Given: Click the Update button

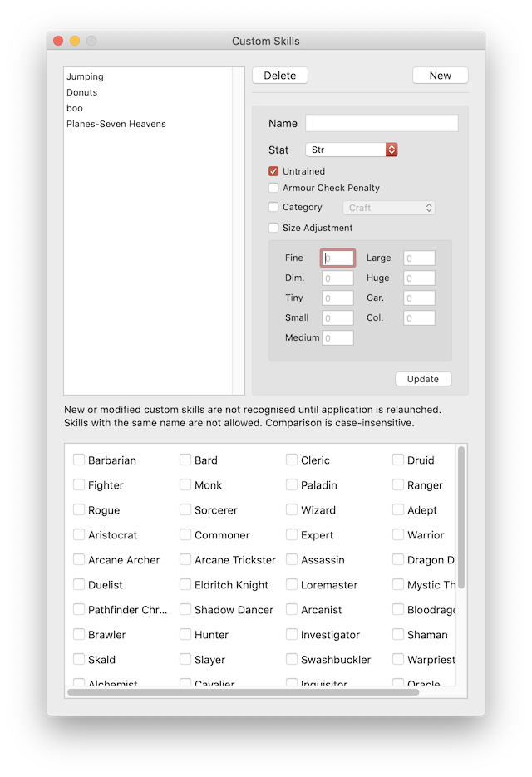Looking at the screenshot, I should (x=423, y=379).
